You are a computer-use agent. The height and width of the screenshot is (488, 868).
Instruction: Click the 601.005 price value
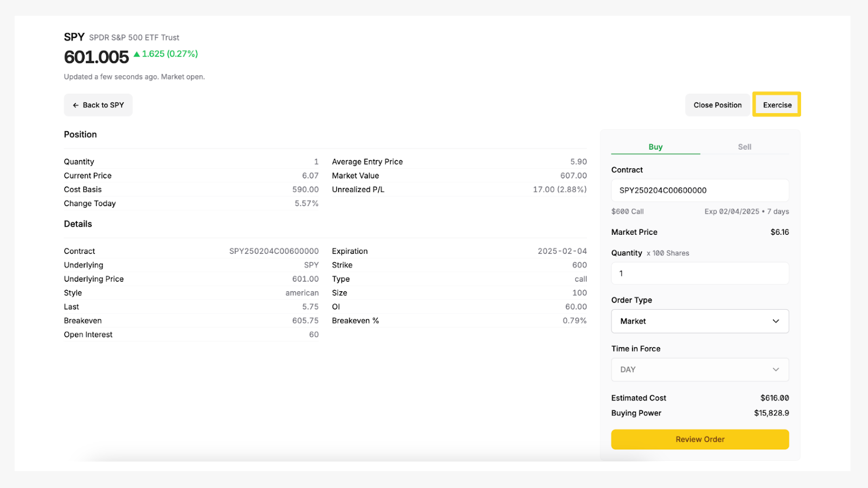click(x=97, y=57)
